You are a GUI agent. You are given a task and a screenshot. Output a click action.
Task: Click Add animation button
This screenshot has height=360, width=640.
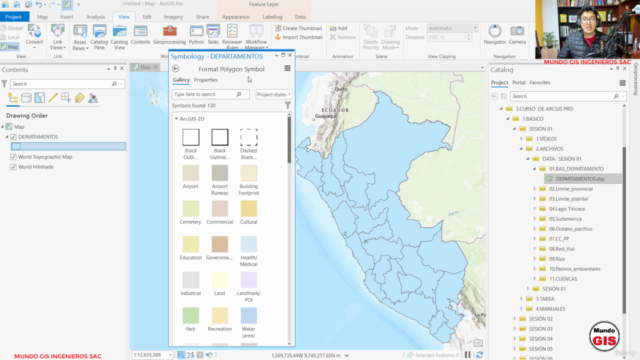(x=338, y=28)
